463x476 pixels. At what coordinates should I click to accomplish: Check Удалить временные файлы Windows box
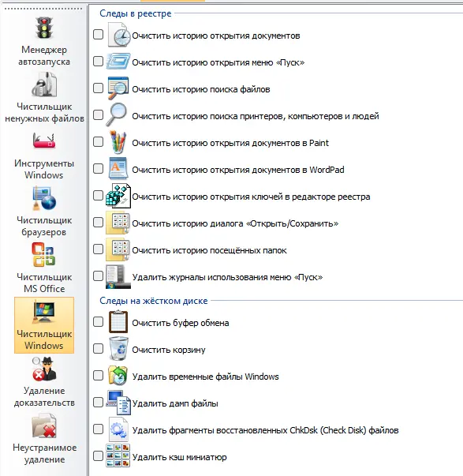(x=98, y=376)
